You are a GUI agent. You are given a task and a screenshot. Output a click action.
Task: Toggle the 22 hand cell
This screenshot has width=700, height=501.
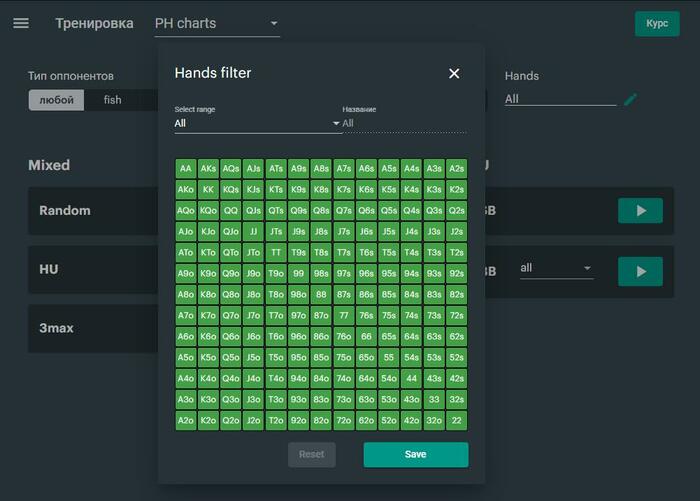456,420
